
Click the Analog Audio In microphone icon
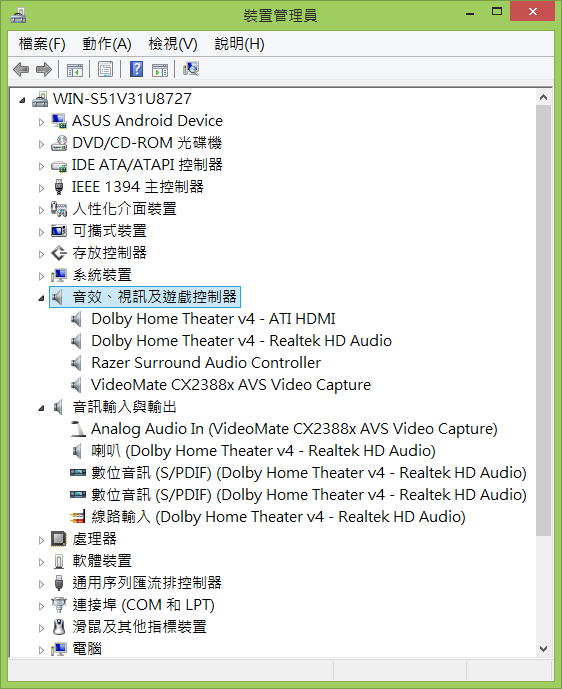tap(78, 429)
